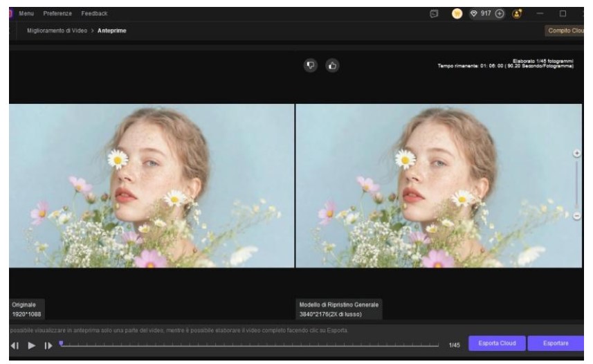This screenshot has height=364, width=593.
Task: Click the thumbs down rating icon
Action: (311, 66)
